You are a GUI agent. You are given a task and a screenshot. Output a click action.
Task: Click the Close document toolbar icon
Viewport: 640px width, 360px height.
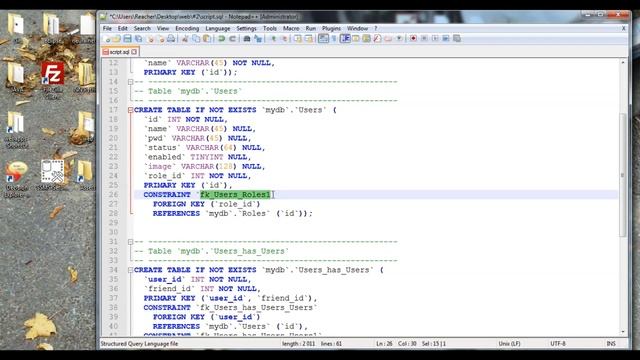coord(151,38)
